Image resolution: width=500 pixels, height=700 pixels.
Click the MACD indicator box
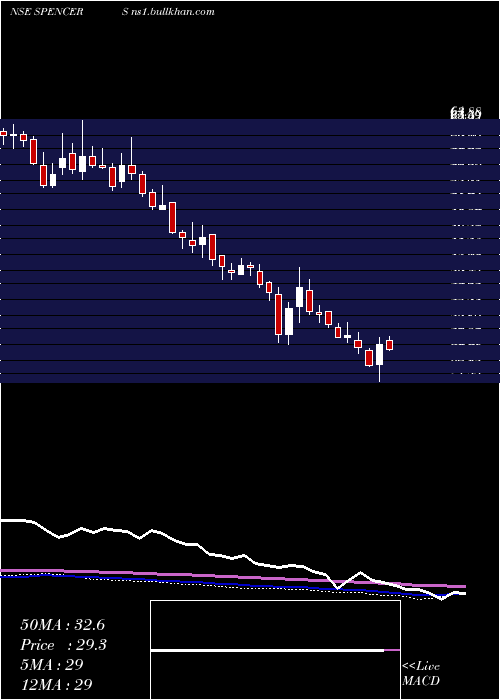(275, 650)
